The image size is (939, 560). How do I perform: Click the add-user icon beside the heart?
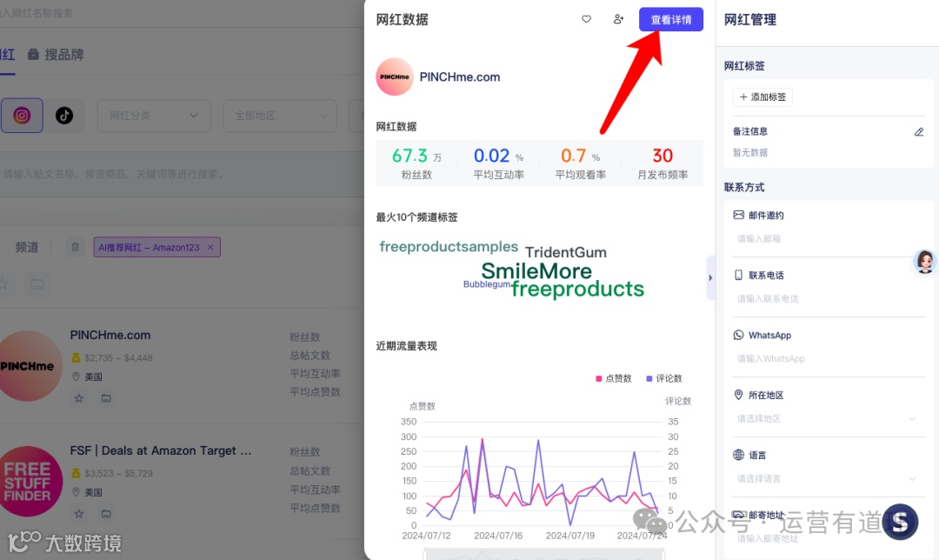click(619, 19)
